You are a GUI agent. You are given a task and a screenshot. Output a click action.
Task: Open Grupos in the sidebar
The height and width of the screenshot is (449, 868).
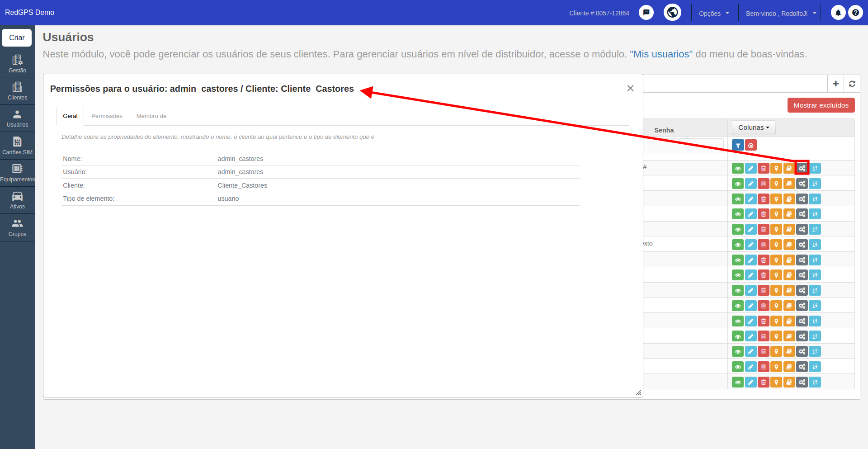(x=17, y=227)
